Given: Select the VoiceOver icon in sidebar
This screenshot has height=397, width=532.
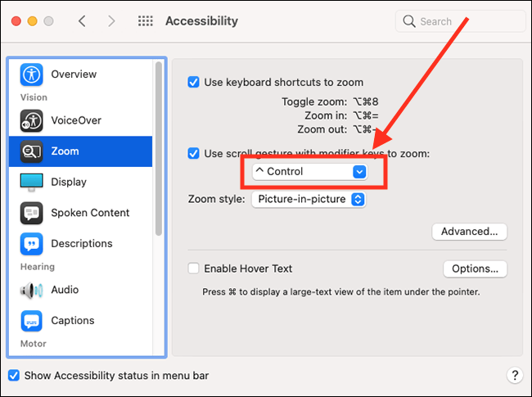Looking at the screenshot, I should click(x=32, y=120).
